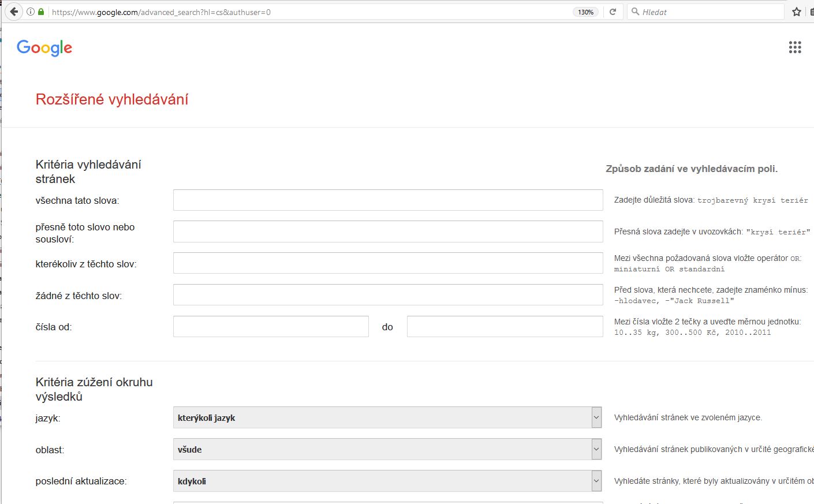Click the browser URL address bar
This screenshot has height=504, width=814.
click(x=306, y=12)
